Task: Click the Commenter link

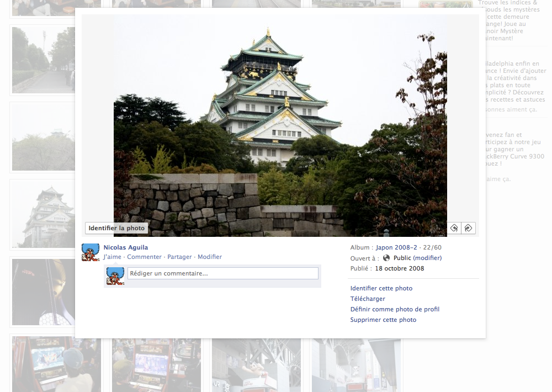Action: [144, 257]
